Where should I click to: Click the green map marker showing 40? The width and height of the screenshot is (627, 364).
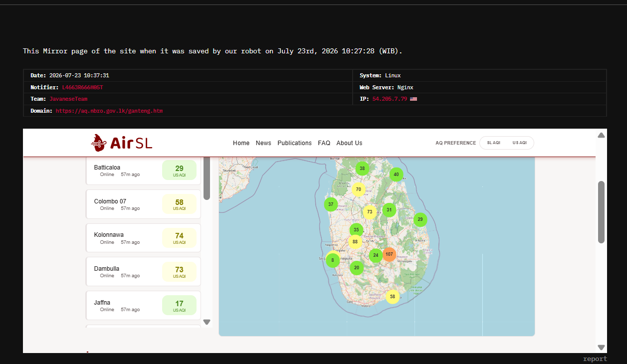point(396,175)
